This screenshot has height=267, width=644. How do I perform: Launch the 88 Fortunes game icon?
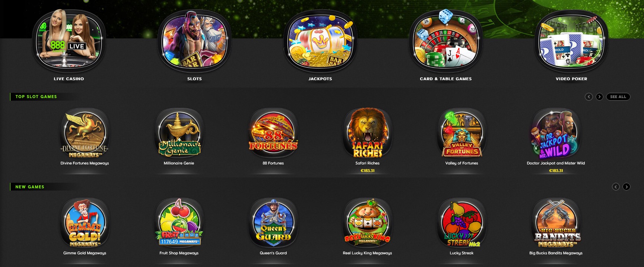coord(273,133)
